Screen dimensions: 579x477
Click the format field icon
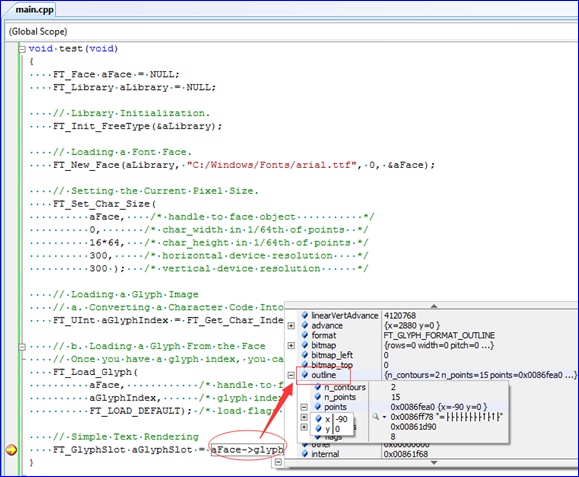[x=305, y=335]
